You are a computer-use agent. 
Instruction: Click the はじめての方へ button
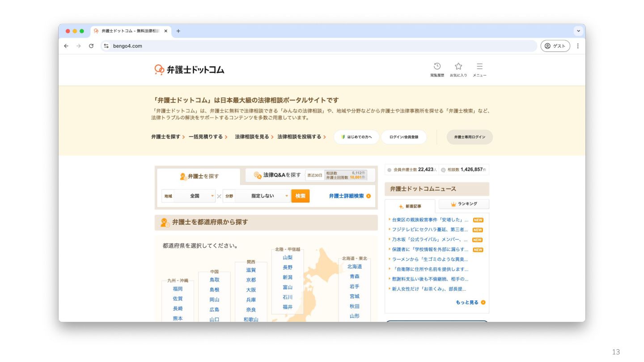click(x=356, y=137)
